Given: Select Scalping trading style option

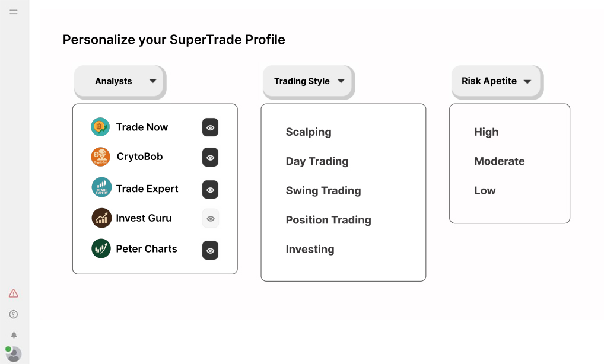Looking at the screenshot, I should (x=309, y=132).
